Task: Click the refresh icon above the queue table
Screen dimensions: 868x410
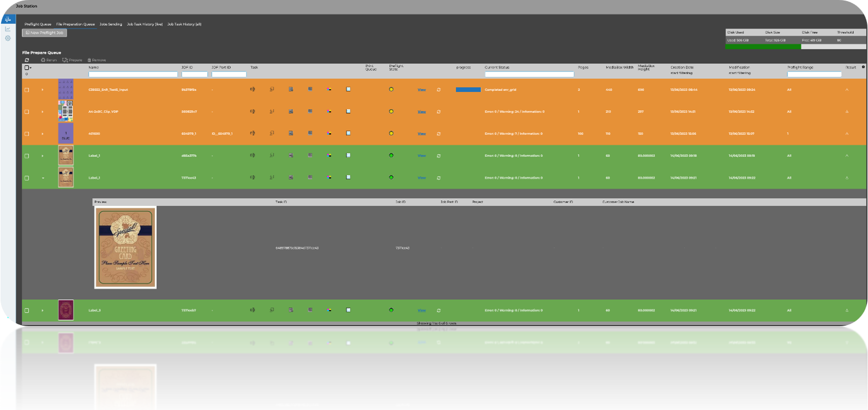Action: point(27,60)
